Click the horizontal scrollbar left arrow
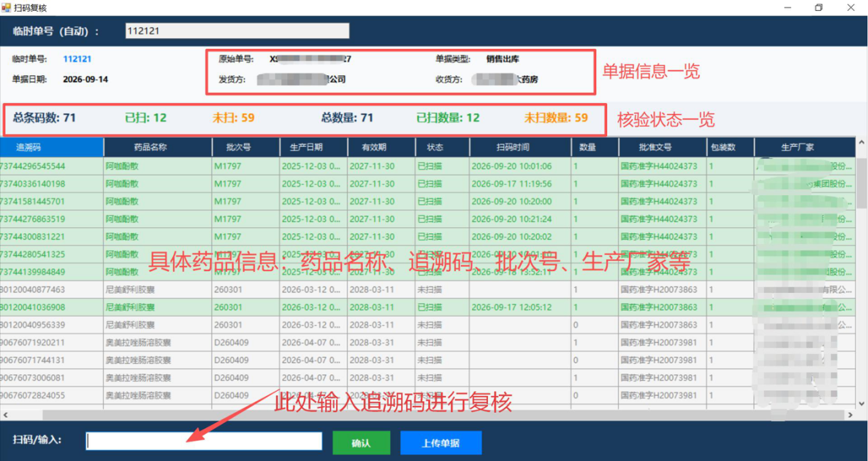 [x=5, y=415]
